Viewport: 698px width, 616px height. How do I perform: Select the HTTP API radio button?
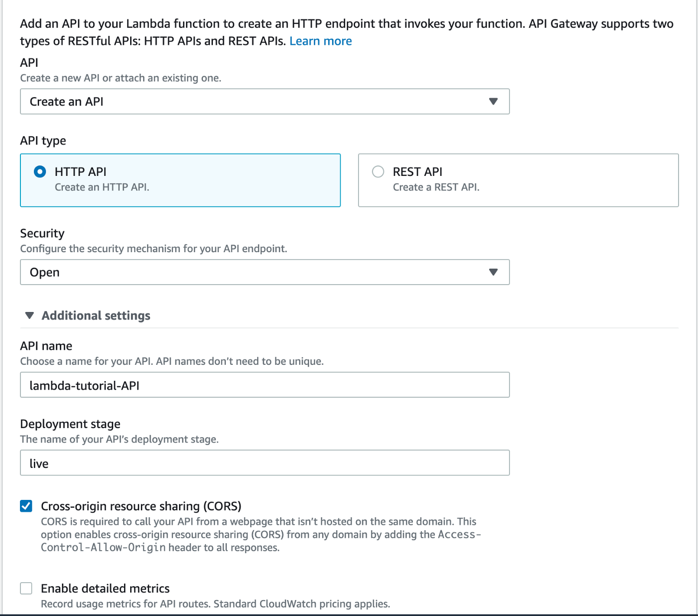pos(40,172)
